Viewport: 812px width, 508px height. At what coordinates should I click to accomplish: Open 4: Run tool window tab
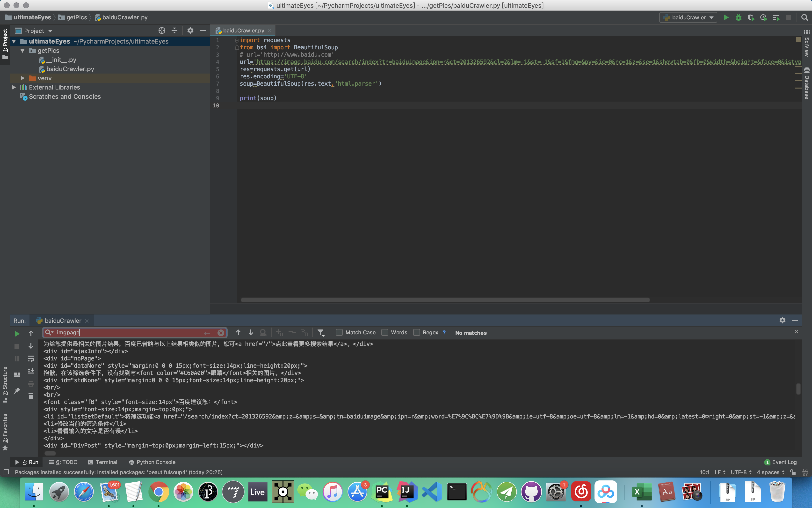tap(27, 462)
